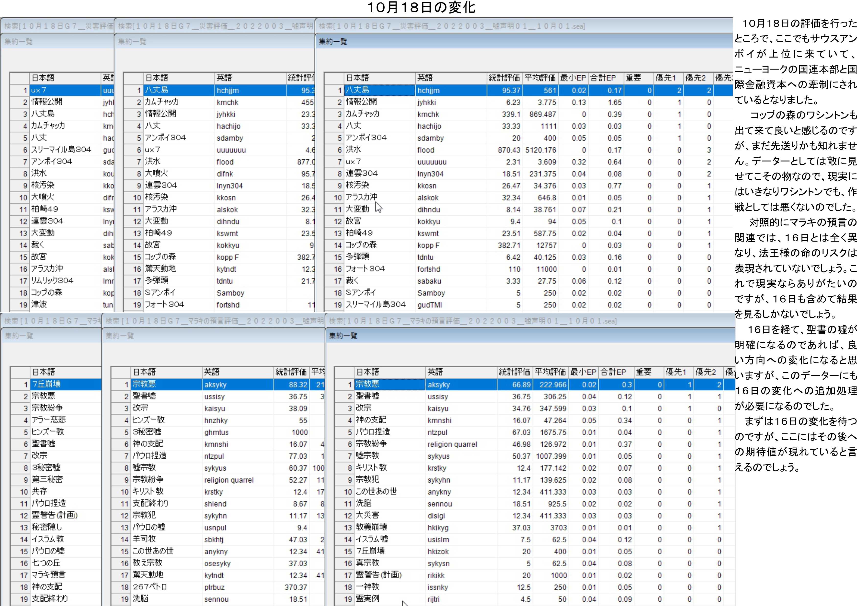This screenshot has height=606, width=868.
Task: Select the 第三秘密 entry
Action: pyautogui.click(x=47, y=480)
